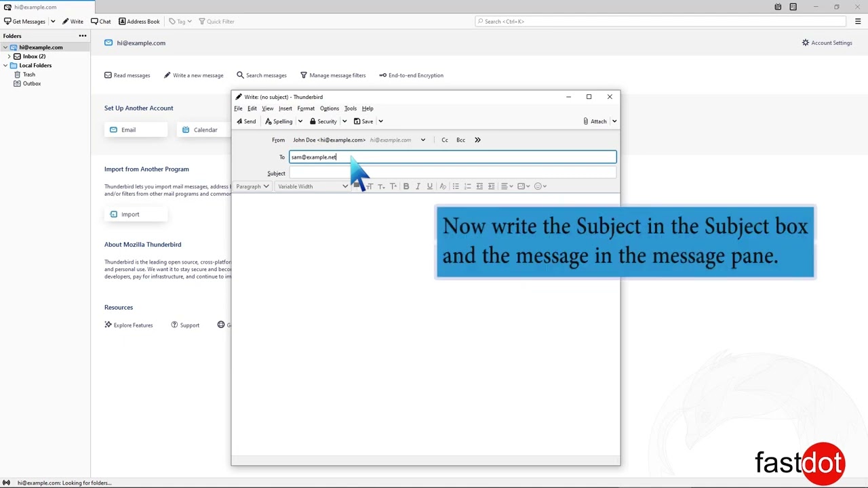The image size is (868, 488).
Task: Open the insert image dropdown
Action: pos(524,186)
